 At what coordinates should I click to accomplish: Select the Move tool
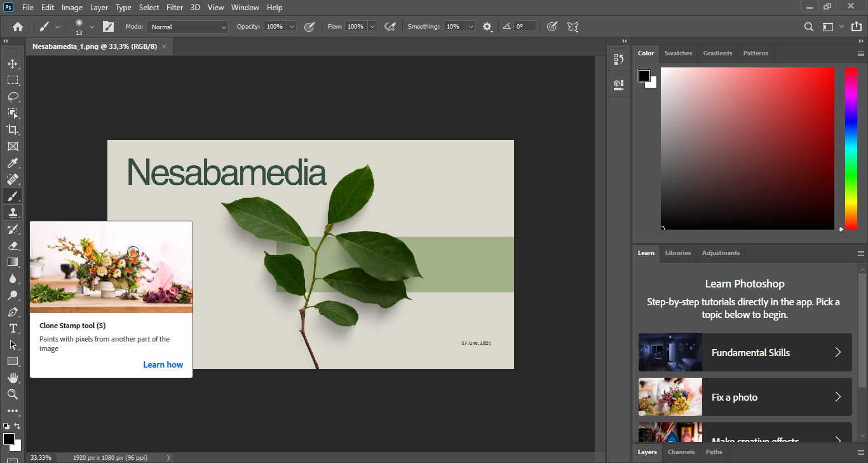point(13,64)
